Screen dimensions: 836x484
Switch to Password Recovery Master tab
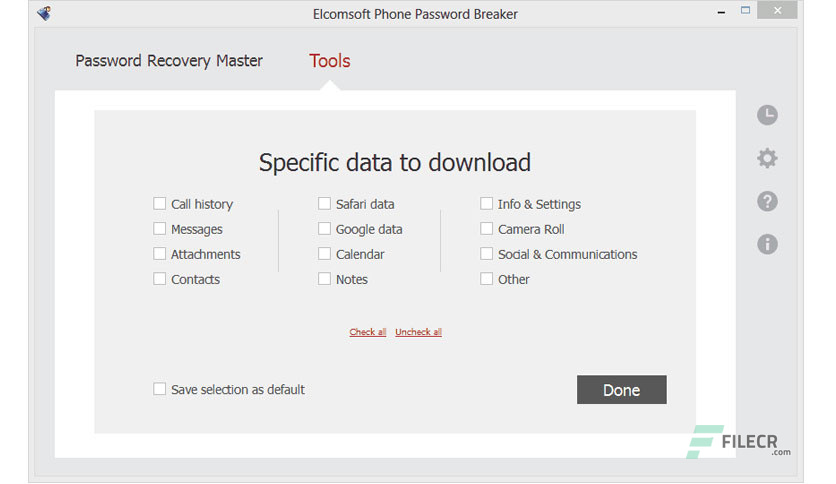(x=169, y=61)
